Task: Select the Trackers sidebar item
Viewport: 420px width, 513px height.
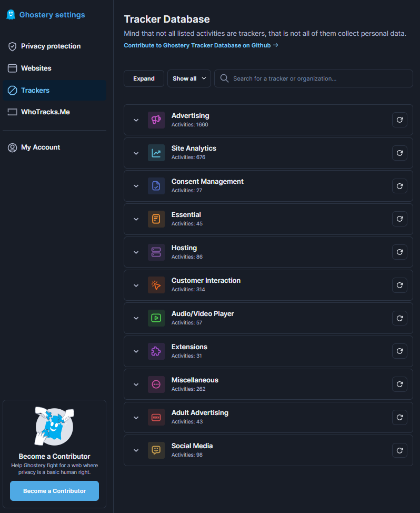Action: pyautogui.click(x=55, y=90)
